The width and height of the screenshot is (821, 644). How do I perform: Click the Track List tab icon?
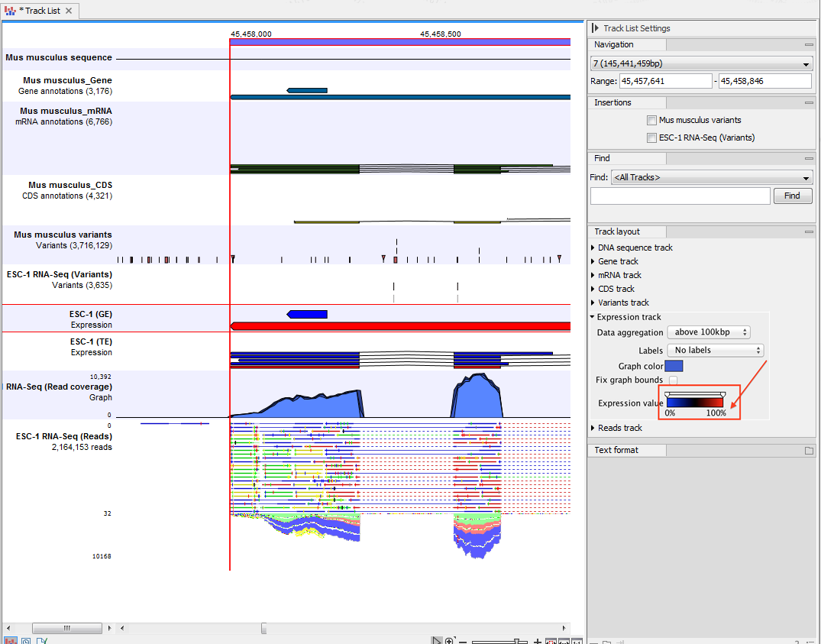point(10,11)
